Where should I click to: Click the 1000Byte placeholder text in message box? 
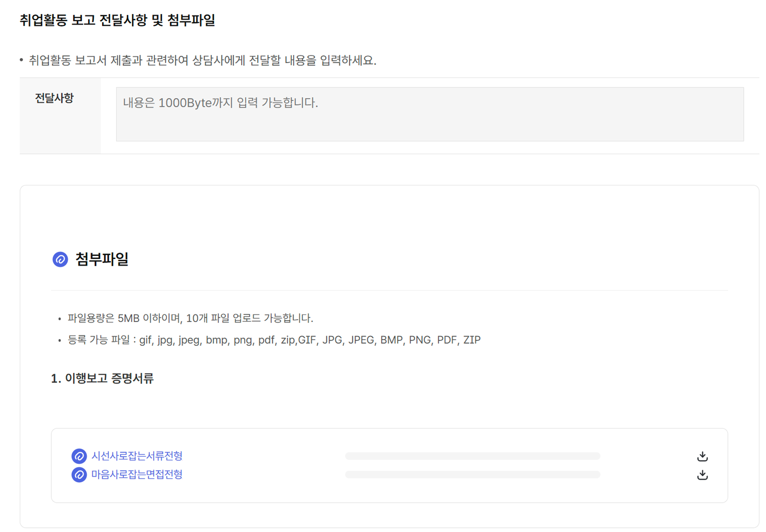[220, 103]
